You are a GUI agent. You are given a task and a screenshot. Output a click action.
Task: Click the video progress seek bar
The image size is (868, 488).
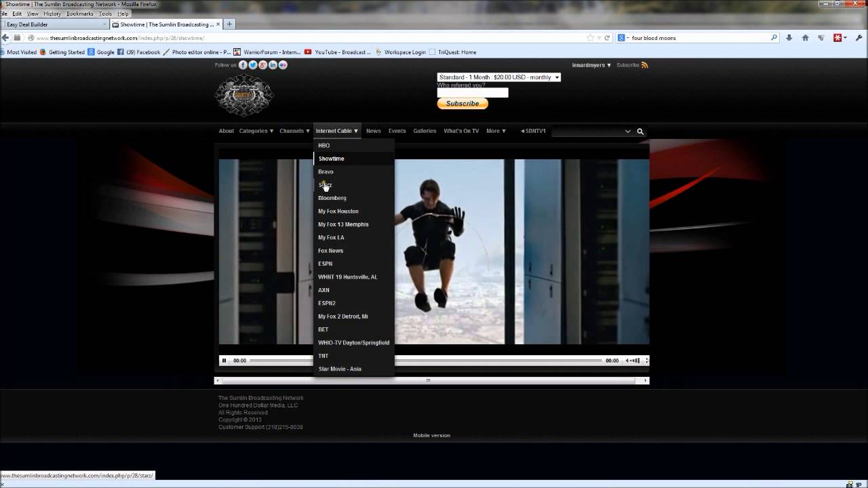(426, 361)
